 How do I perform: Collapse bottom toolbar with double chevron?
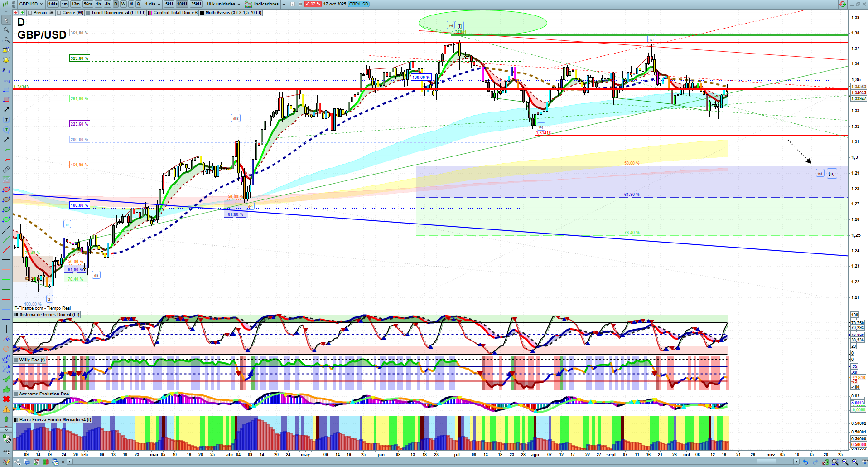pyautogui.click(x=63, y=462)
